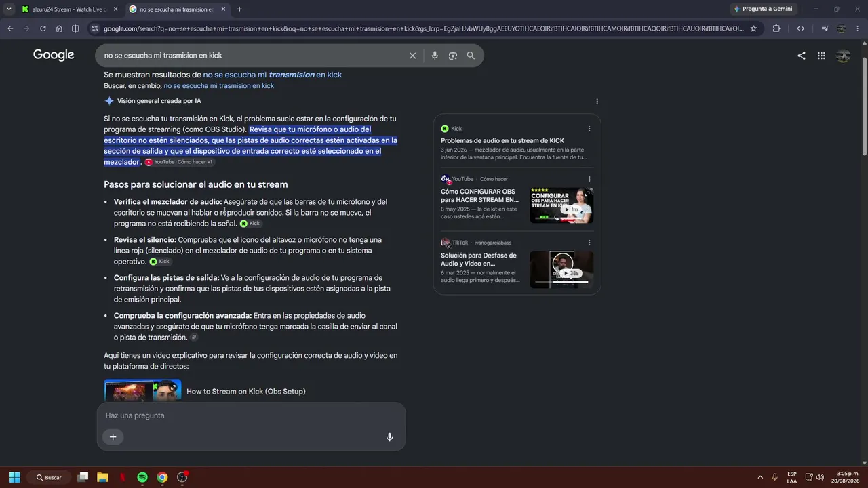The image size is (868, 488).
Task: View site information icon in address bar
Action: coord(94,28)
